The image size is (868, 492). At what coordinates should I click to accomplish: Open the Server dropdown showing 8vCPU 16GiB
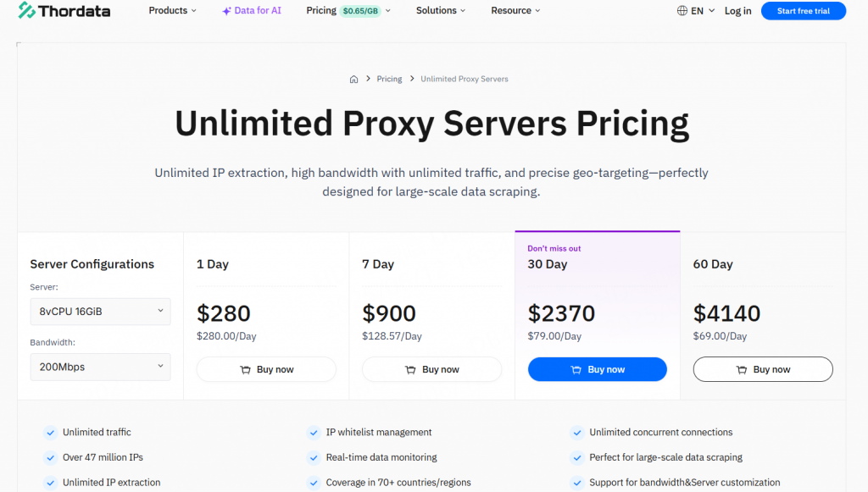100,312
